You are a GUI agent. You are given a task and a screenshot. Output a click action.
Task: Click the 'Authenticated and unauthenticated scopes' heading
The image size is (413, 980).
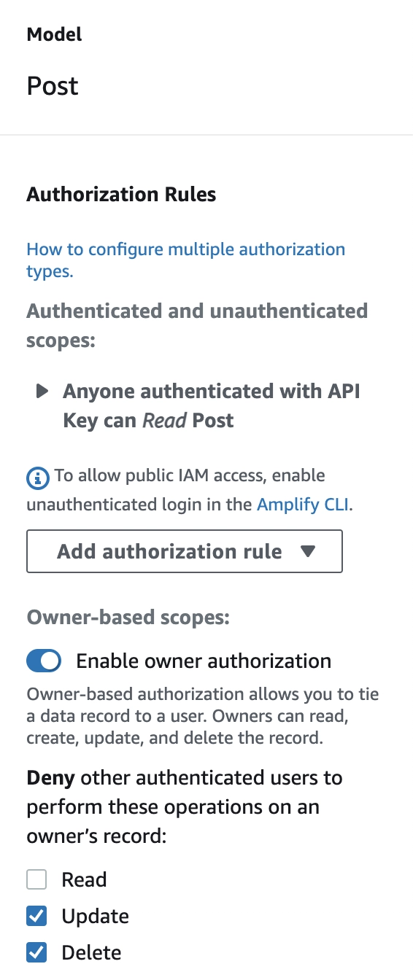click(197, 325)
